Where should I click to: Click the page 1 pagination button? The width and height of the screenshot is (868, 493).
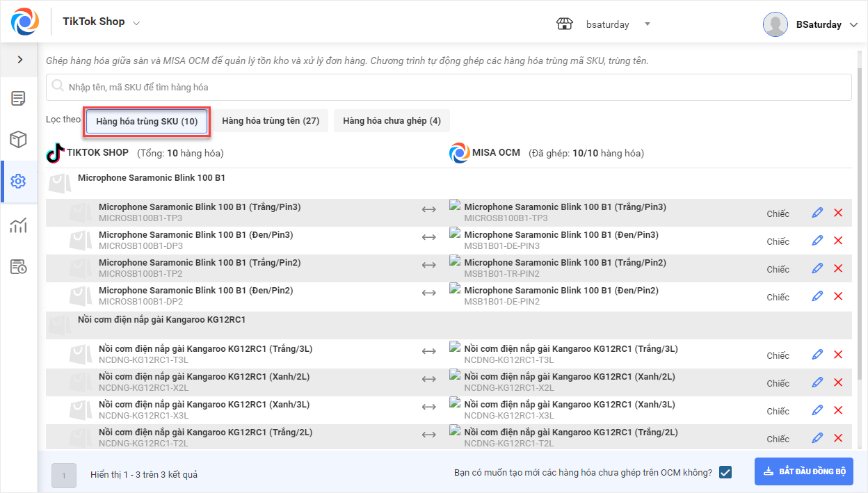coord(64,476)
